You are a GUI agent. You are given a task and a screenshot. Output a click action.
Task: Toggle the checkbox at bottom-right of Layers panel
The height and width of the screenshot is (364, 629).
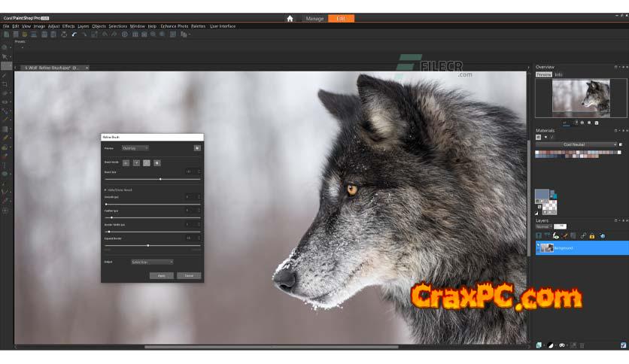tap(623, 345)
